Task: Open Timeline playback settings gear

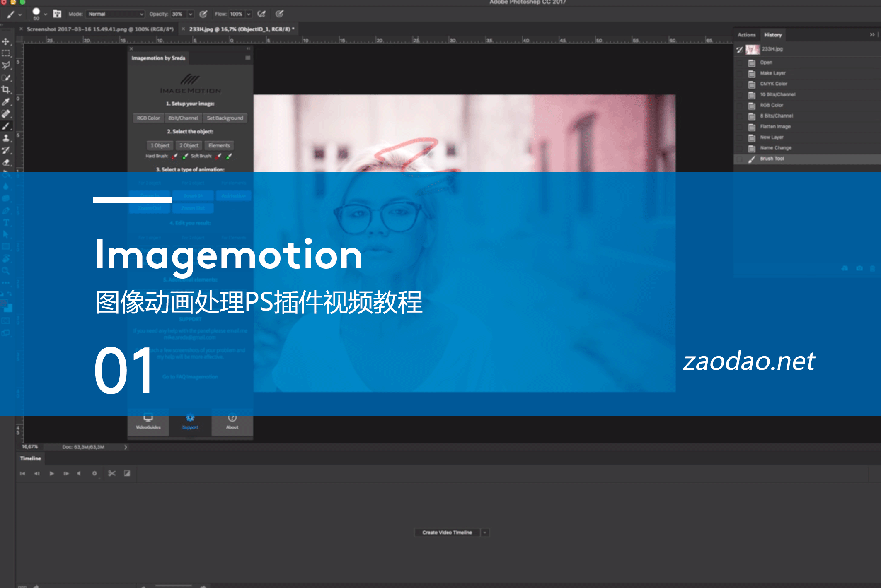Action: (94, 473)
